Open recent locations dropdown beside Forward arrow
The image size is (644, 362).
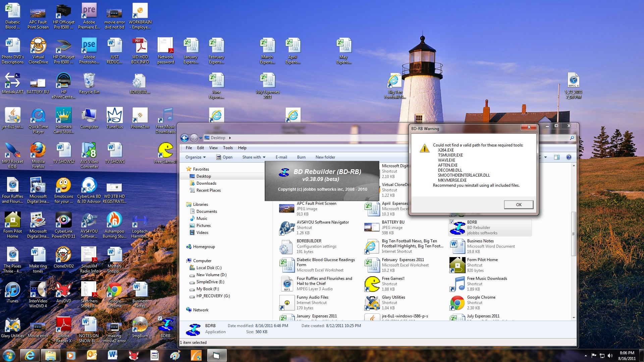[201, 138]
